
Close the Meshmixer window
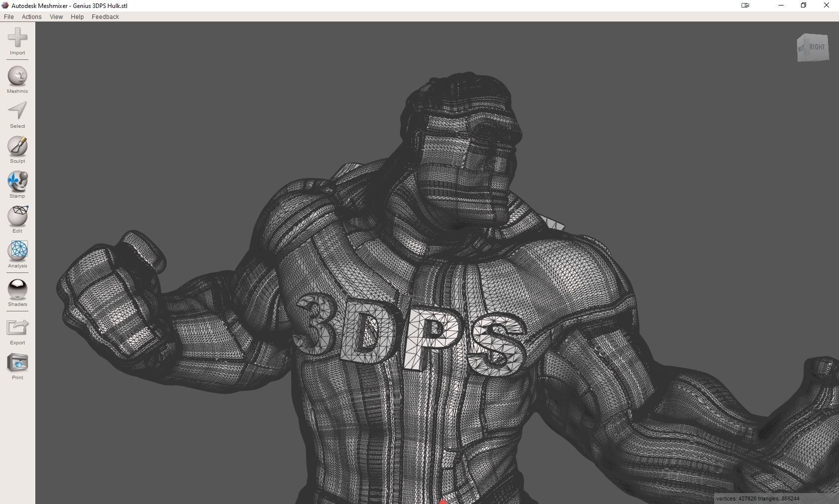[826, 5]
